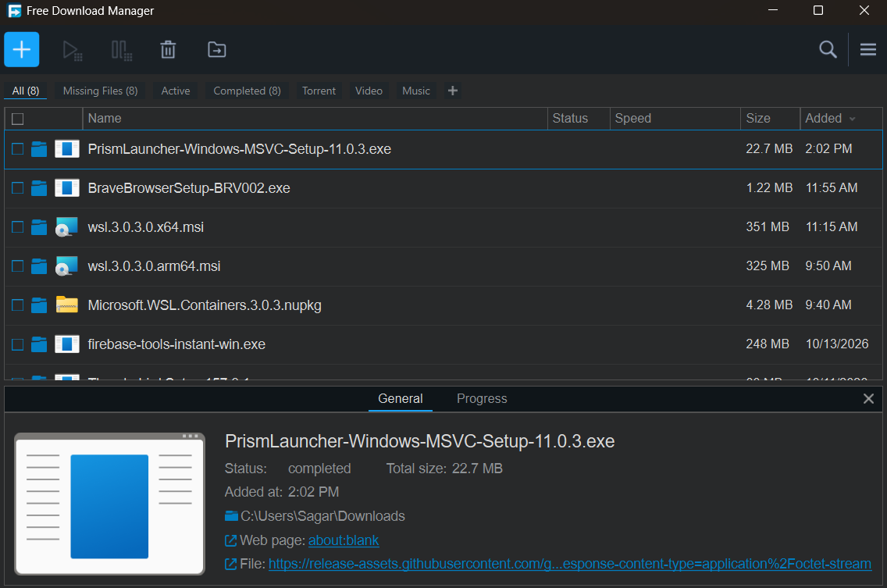The height and width of the screenshot is (588, 887).
Task: Click PrismLauncher exe file type icon
Action: click(66, 149)
